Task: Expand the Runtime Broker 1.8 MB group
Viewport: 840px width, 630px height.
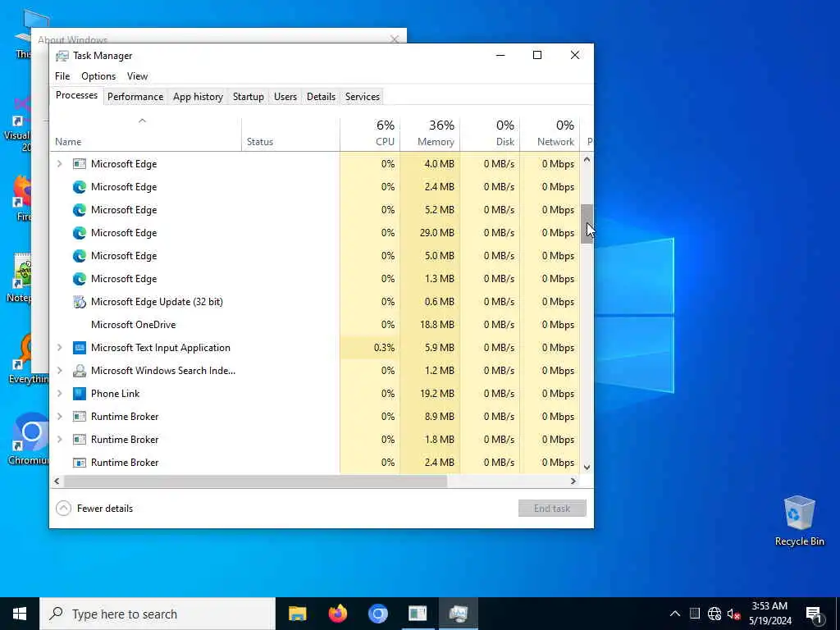Action: (59, 440)
